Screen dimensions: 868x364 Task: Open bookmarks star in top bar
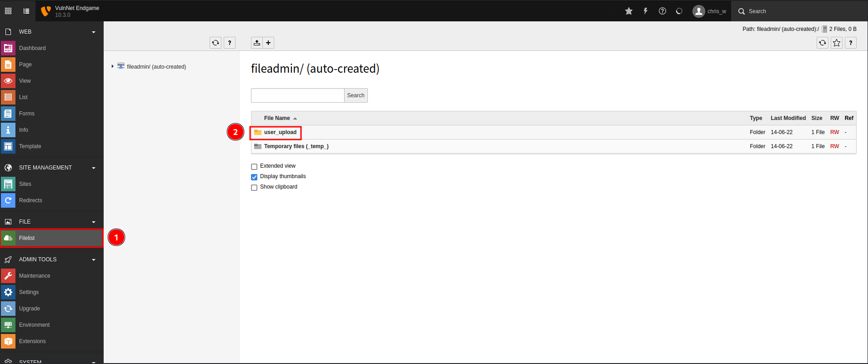point(629,11)
